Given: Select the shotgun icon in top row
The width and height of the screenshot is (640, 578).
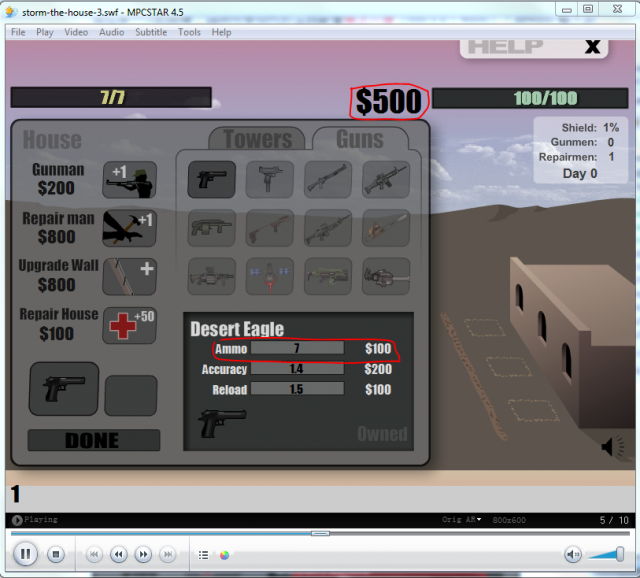Looking at the screenshot, I should pyautogui.click(x=328, y=180).
